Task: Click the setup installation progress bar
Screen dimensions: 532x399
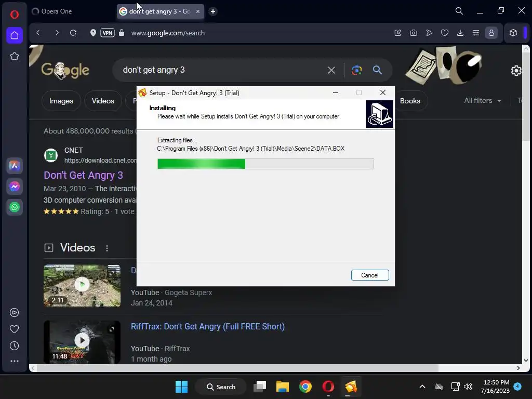Action: pos(265,164)
